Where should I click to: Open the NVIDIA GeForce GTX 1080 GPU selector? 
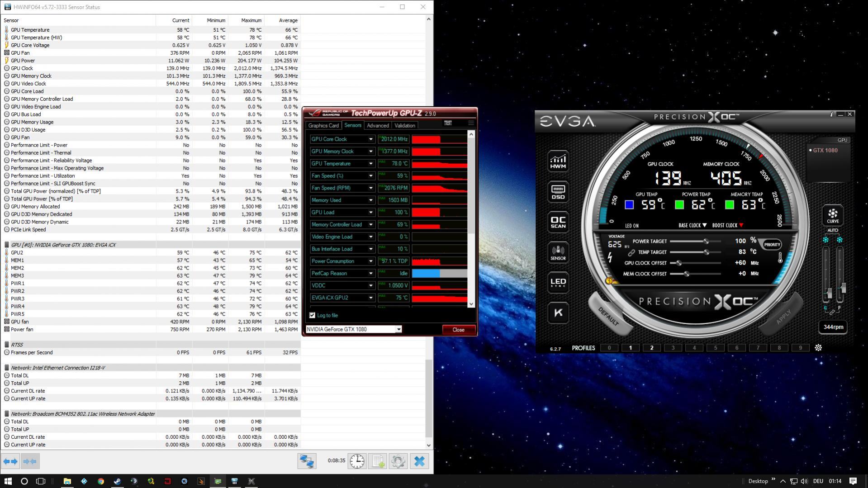pos(354,329)
